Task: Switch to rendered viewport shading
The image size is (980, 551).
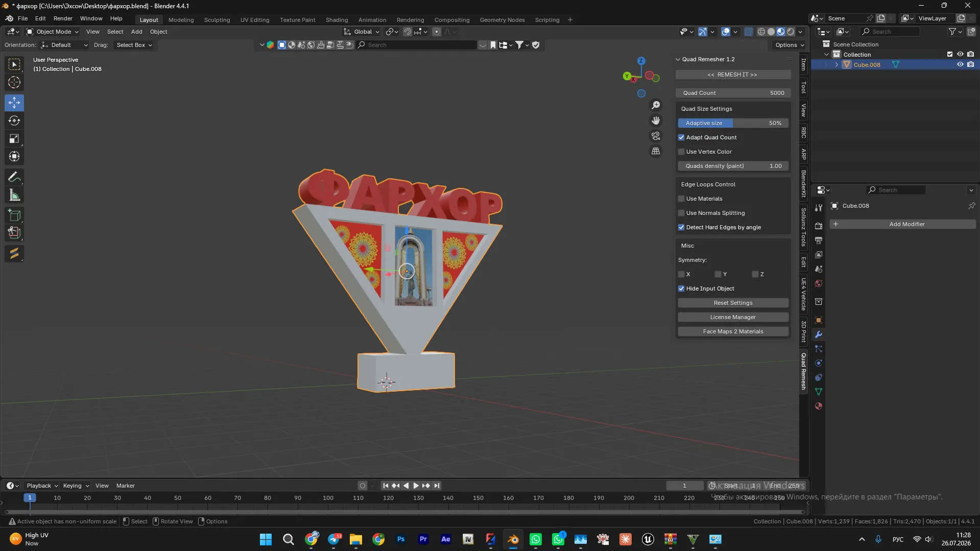Action: point(791,32)
